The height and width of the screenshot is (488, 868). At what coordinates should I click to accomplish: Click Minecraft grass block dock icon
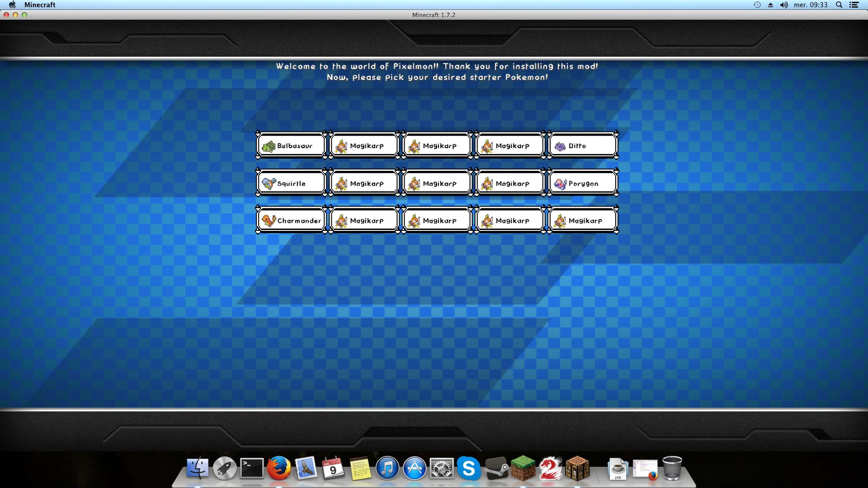(523, 468)
